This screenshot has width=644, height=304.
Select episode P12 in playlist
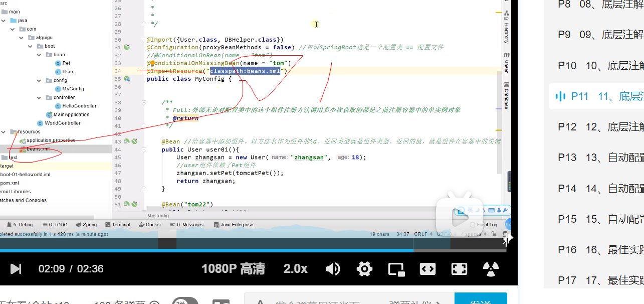point(601,127)
